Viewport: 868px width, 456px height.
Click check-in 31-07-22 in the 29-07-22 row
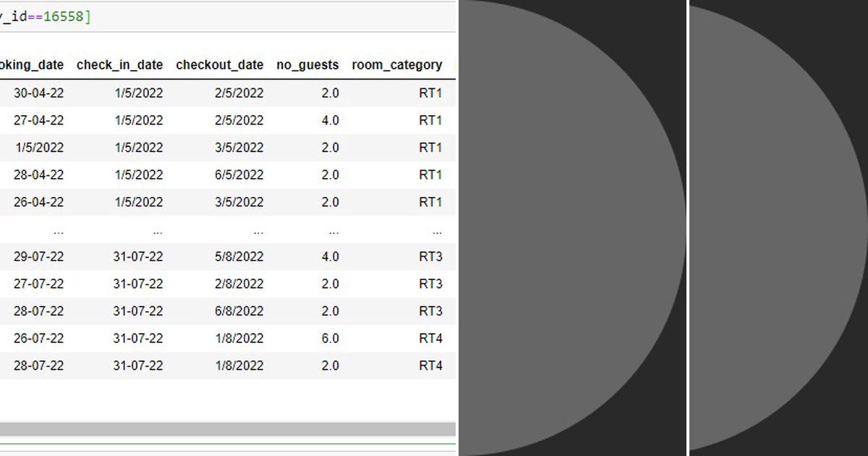click(x=138, y=256)
